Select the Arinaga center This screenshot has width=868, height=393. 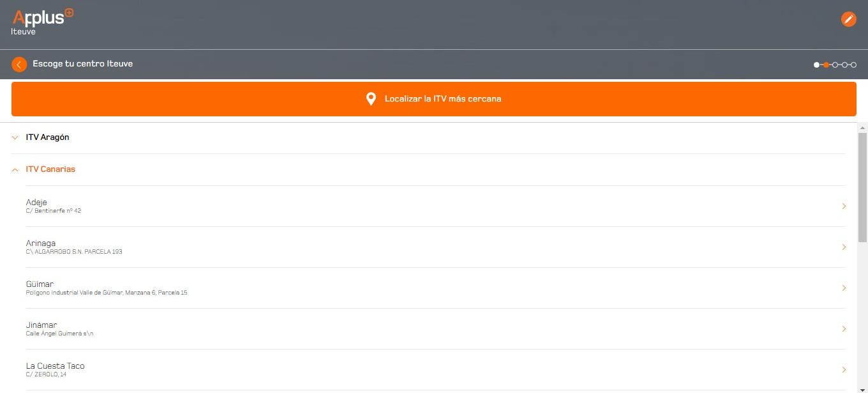[436, 247]
